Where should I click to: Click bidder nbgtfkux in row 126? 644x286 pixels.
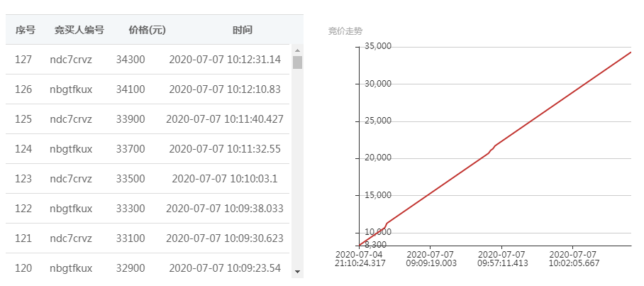click(x=71, y=89)
